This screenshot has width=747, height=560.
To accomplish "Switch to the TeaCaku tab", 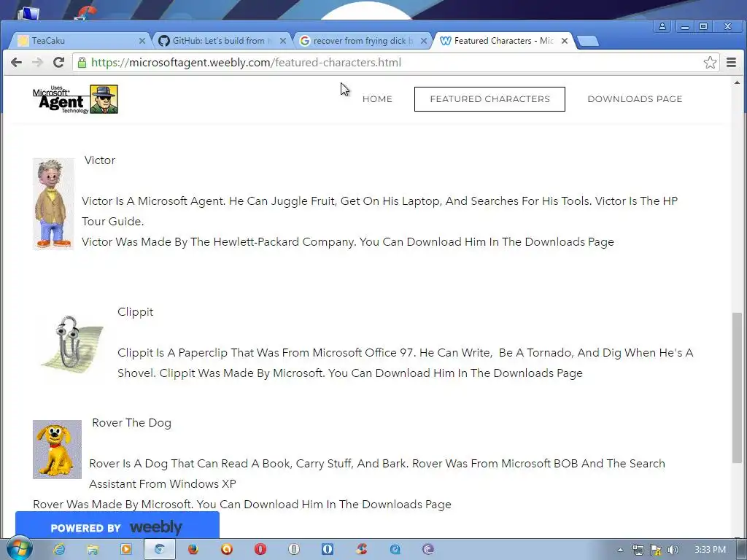I will coord(79,41).
